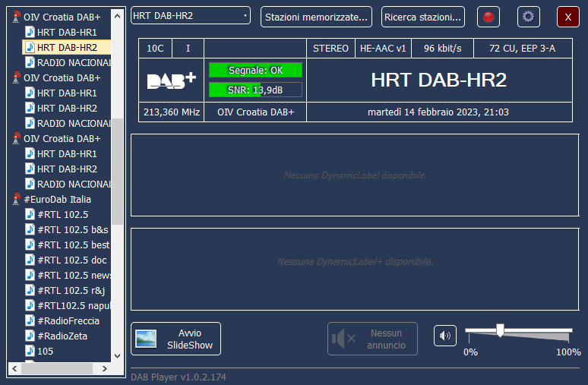The height and width of the screenshot is (385, 588).
Task: Select RADIO NACIONAL directly below highlighted HRT DAB-HR2
Action: tap(74, 62)
